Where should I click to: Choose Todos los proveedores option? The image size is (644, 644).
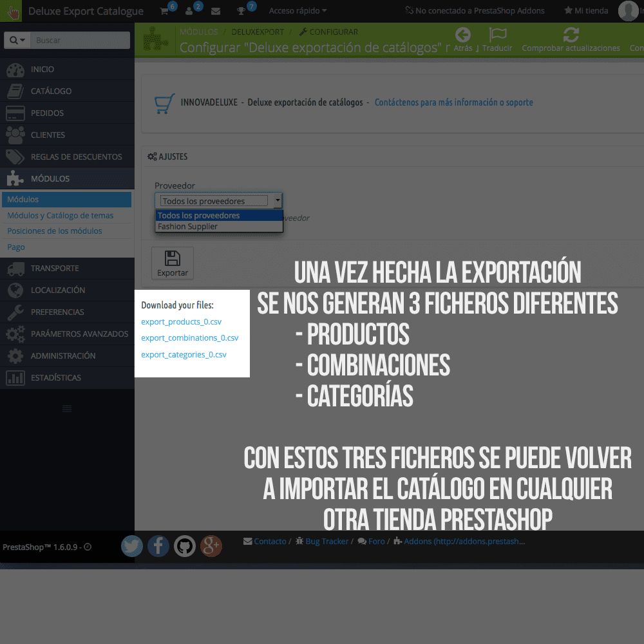coord(219,215)
